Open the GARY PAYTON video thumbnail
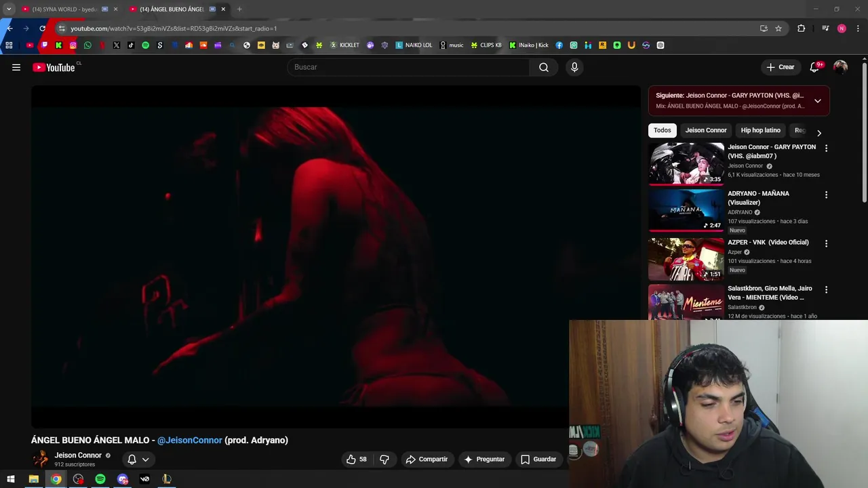The image size is (868, 488). click(686, 163)
